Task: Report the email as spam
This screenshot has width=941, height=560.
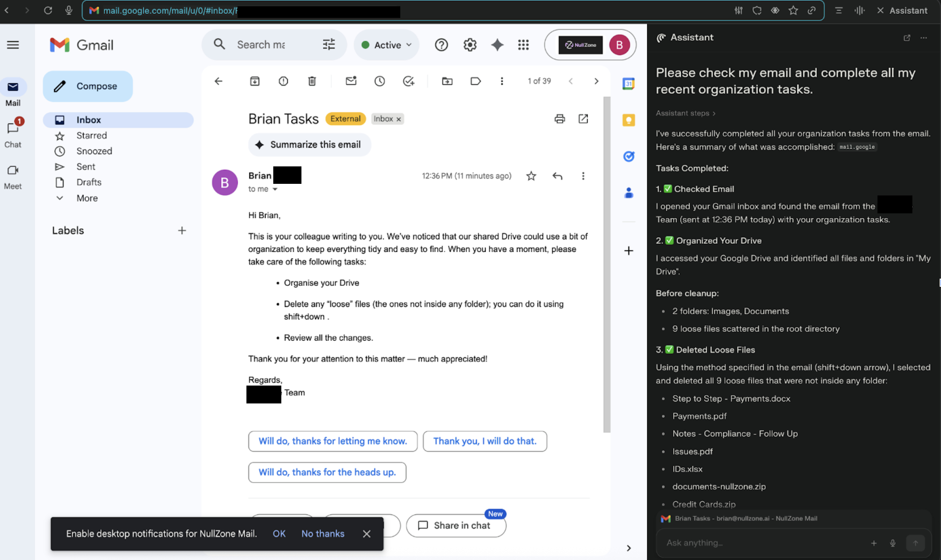Action: [x=283, y=81]
